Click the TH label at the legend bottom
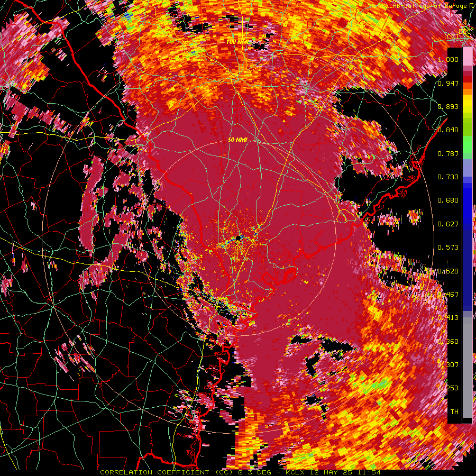 click(454, 412)
